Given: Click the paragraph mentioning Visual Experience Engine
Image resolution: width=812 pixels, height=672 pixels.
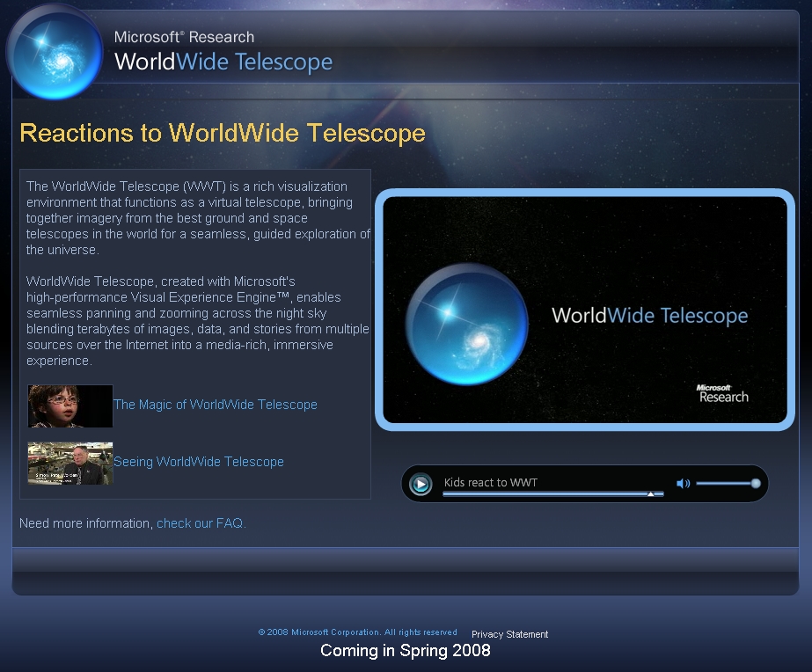Looking at the screenshot, I should click(x=198, y=321).
